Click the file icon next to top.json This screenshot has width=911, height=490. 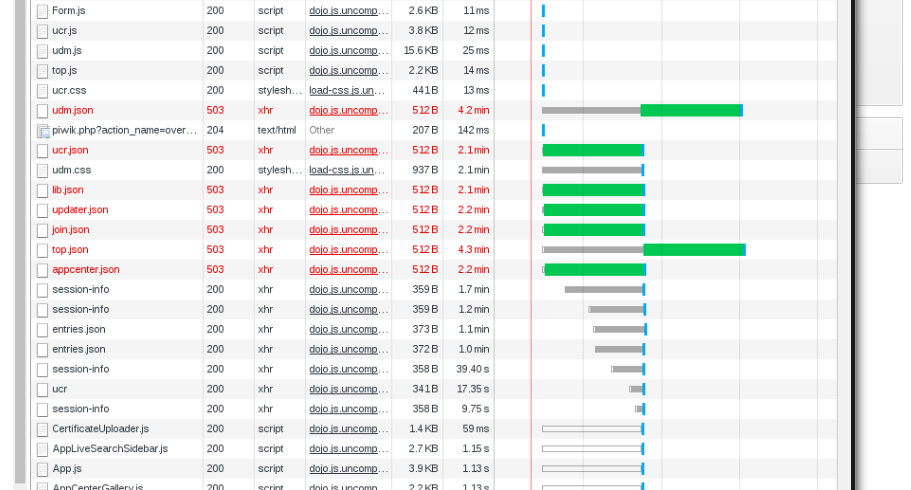[x=42, y=250]
